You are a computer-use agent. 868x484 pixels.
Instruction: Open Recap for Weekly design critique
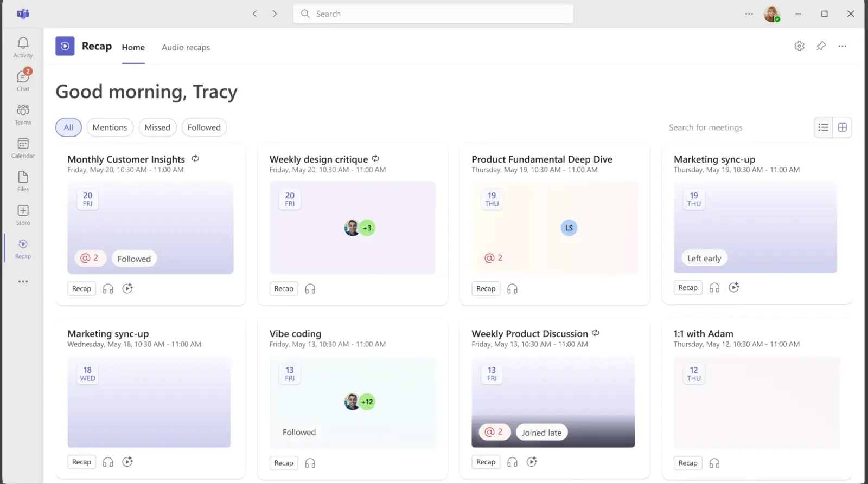click(284, 289)
